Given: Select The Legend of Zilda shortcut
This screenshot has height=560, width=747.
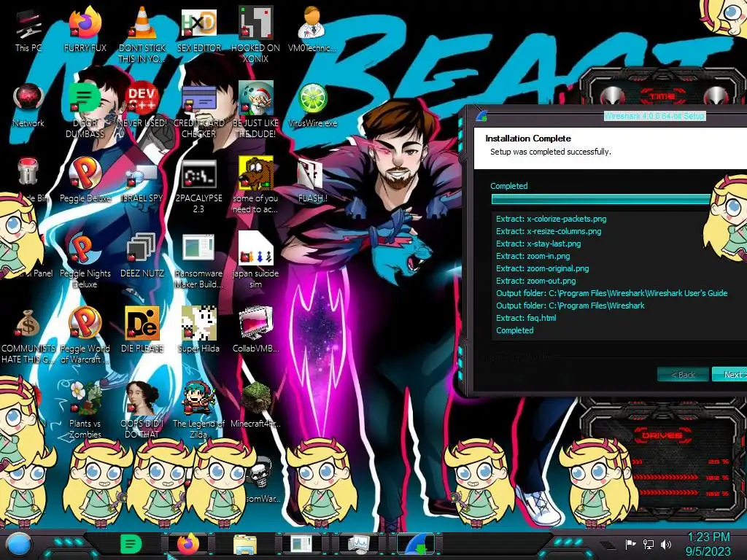Looking at the screenshot, I should pos(199,411).
